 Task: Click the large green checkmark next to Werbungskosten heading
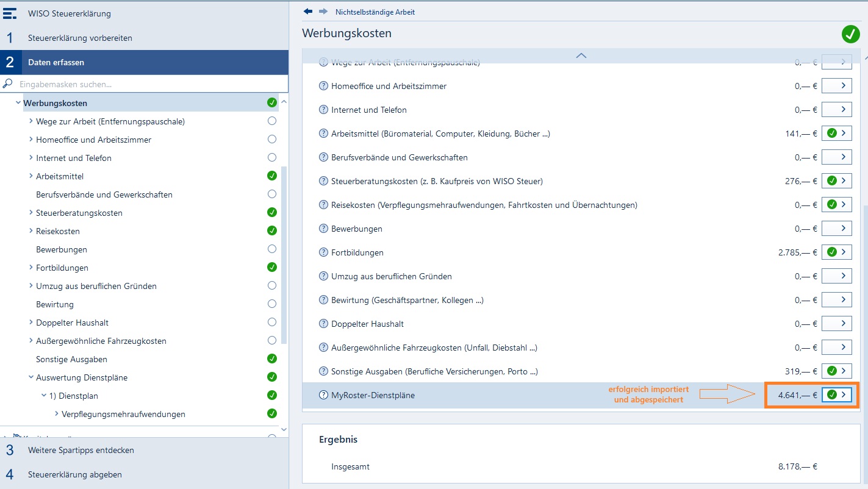pyautogui.click(x=850, y=34)
